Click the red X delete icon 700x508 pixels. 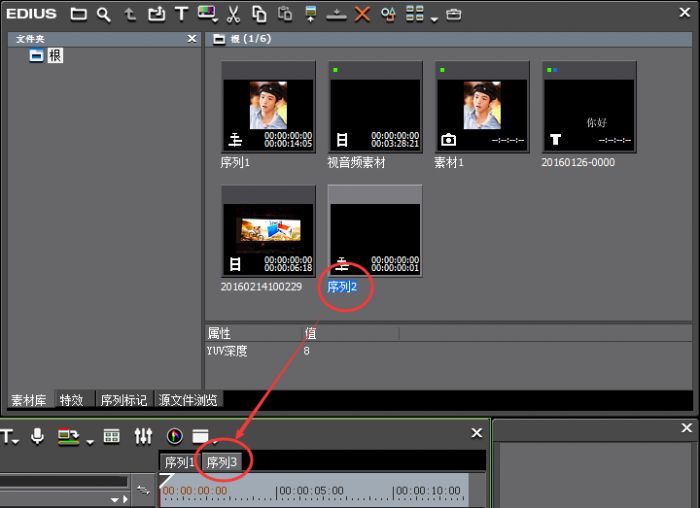coord(362,14)
